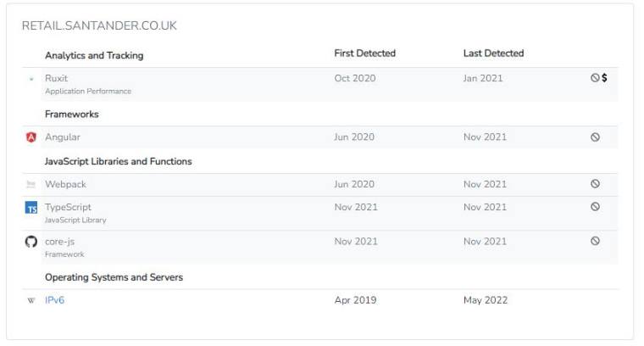Image resolution: width=644 pixels, height=346 pixels.
Task: Click the no-longer-detected icon on core-js row
Action: (595, 241)
